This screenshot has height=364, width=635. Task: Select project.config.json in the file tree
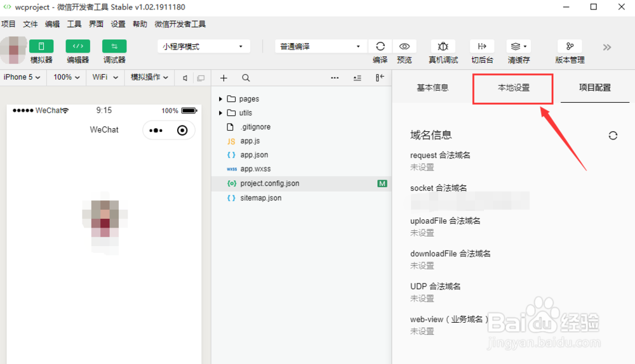[301, 184]
